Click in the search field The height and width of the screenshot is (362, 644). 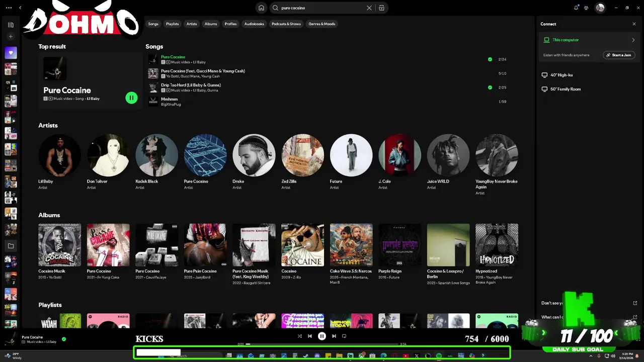coord(322,8)
